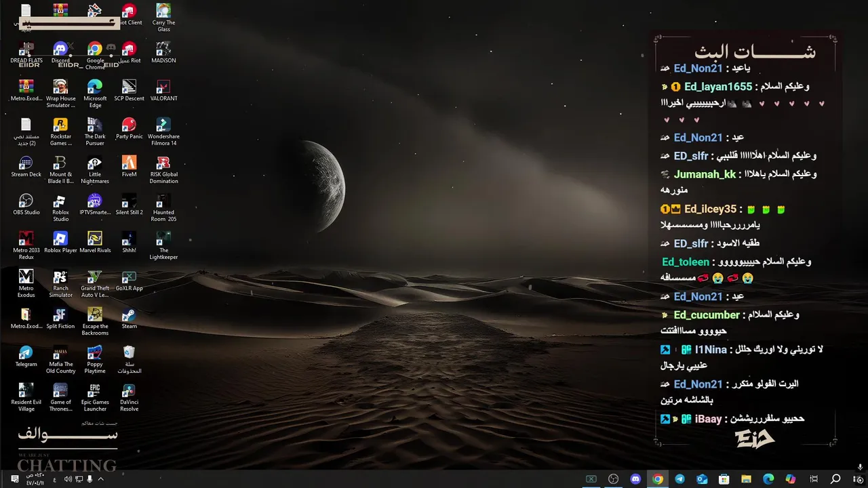Select the Shhh! game shortcut
Screen dimensions: 868x488
point(129,243)
